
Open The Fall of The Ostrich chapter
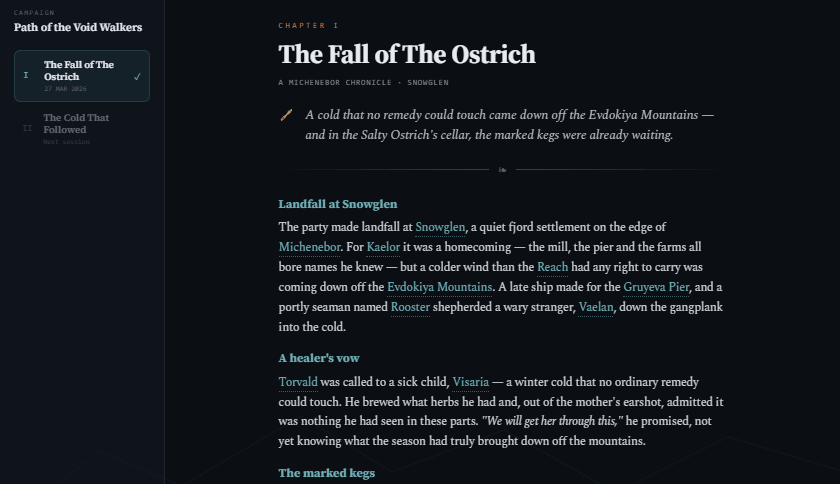click(82, 76)
